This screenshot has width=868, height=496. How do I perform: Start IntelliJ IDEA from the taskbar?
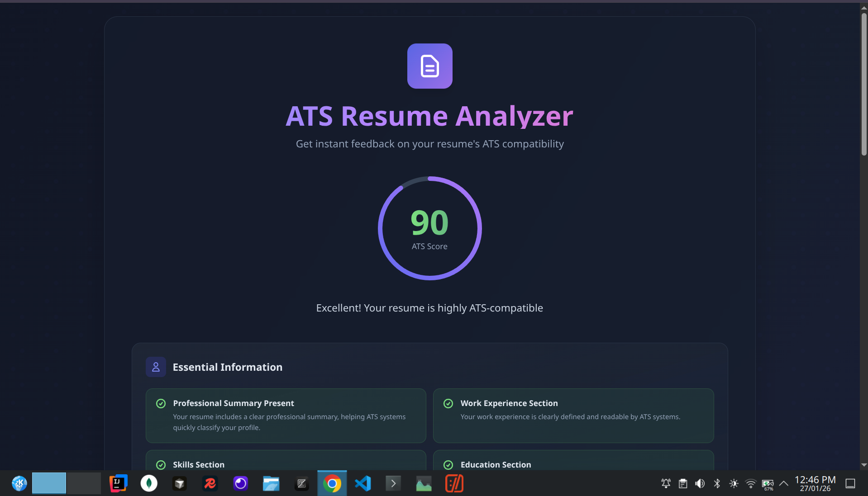point(118,483)
